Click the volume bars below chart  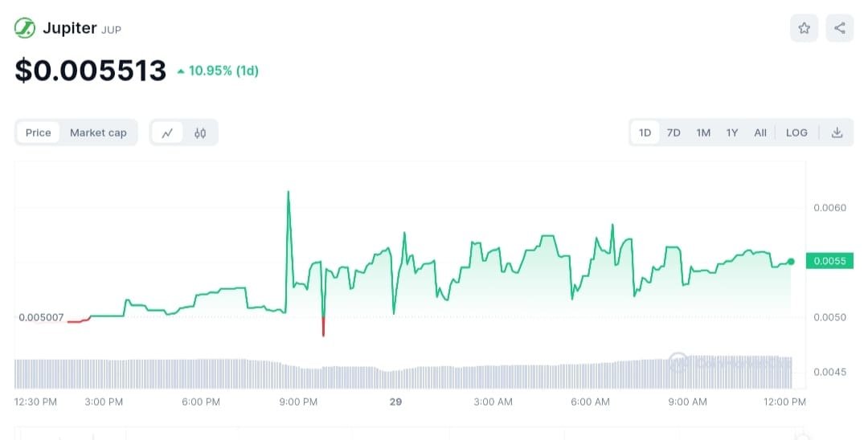click(402, 373)
